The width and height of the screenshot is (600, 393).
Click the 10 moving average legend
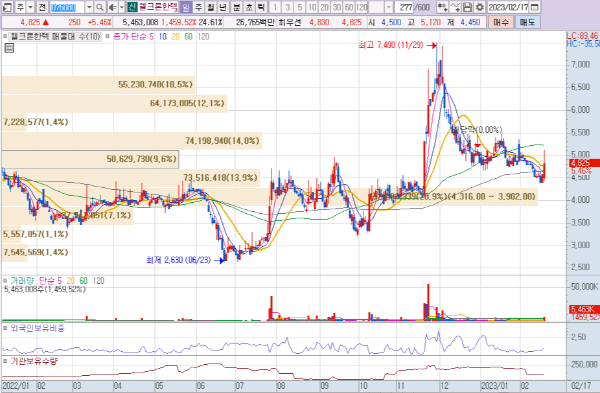[x=163, y=37]
